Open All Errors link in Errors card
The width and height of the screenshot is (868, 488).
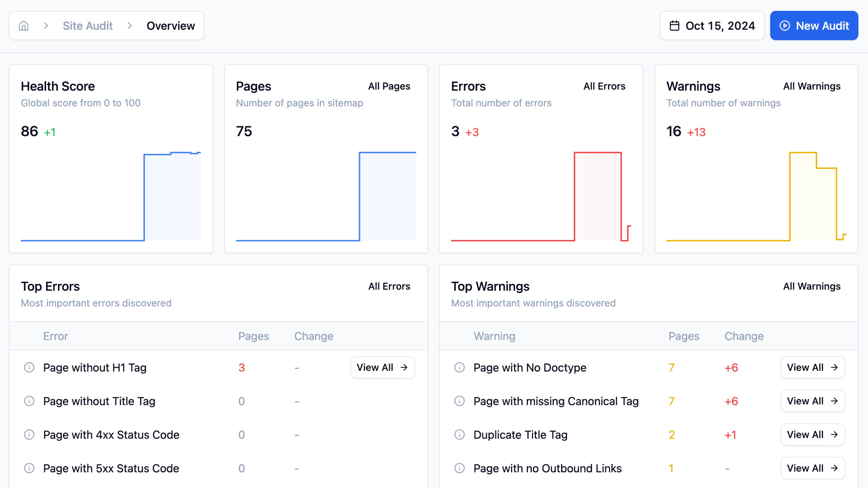(x=604, y=86)
